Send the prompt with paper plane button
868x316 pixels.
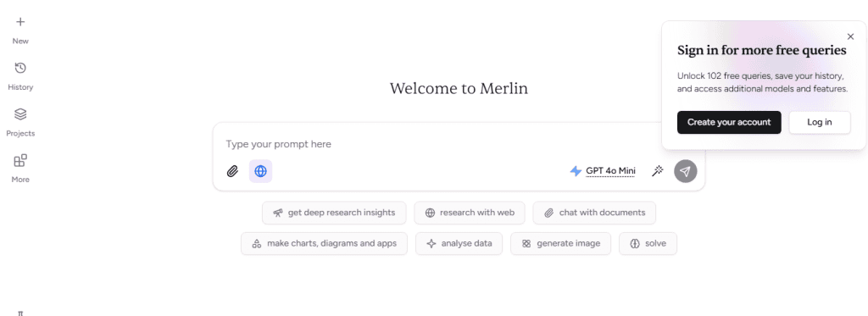pyautogui.click(x=685, y=171)
